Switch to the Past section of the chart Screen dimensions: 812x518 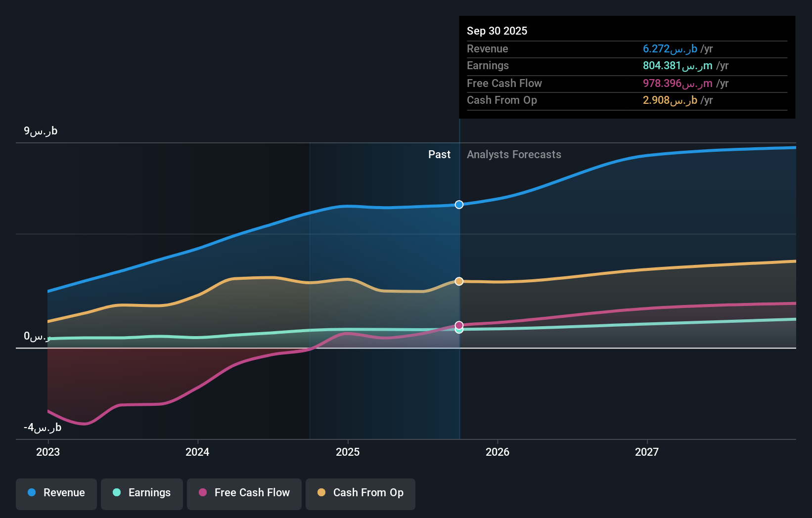(x=439, y=154)
